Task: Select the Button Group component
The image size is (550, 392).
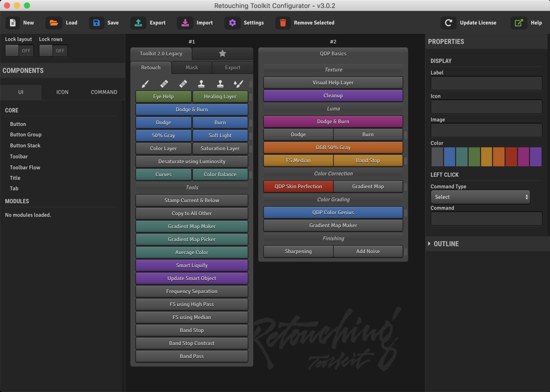Action: (x=26, y=135)
